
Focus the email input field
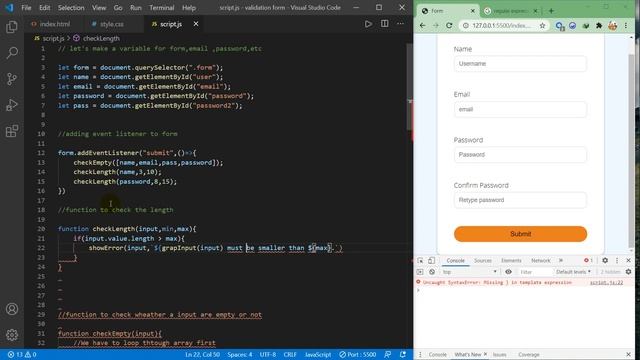tap(520, 109)
